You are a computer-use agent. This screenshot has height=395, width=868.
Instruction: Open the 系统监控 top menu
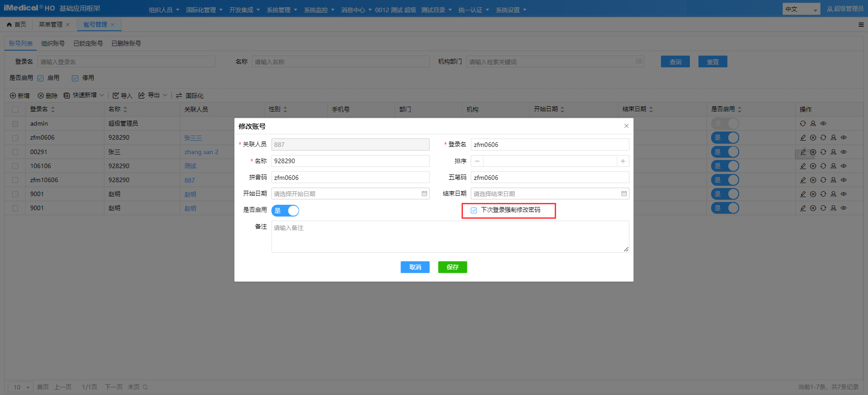click(x=319, y=10)
